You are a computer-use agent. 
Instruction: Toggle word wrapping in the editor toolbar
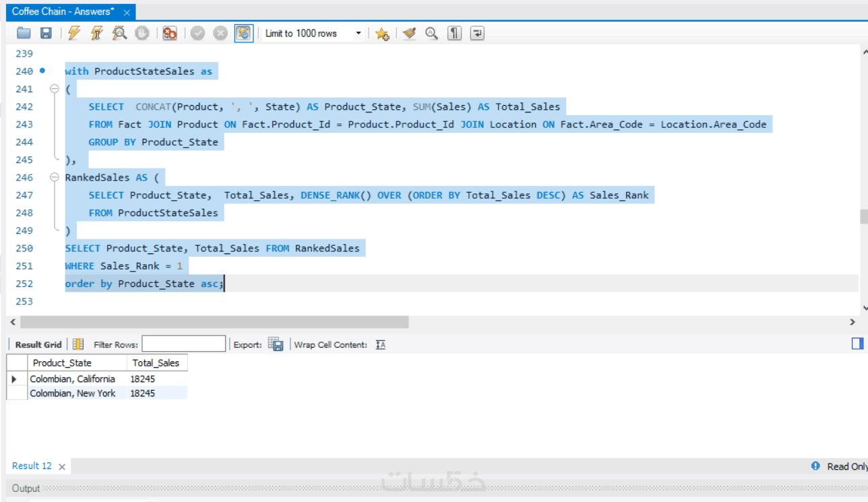[477, 33]
